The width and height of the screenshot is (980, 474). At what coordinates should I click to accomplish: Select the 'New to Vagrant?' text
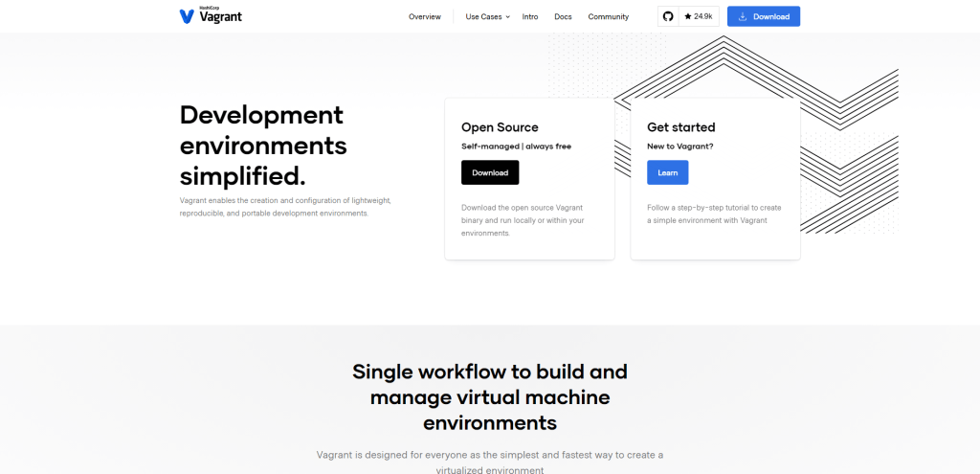click(x=680, y=147)
